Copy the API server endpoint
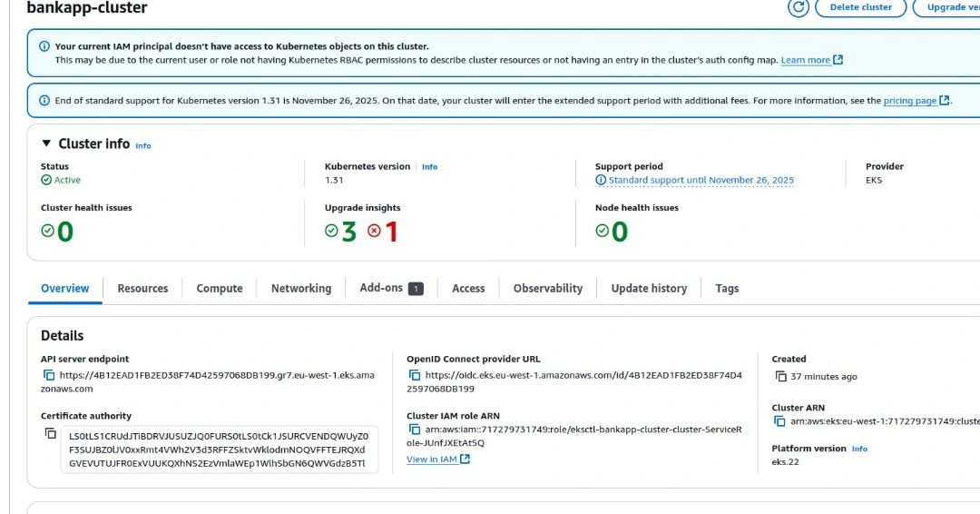Viewport: 980px width, 514px height. [49, 375]
